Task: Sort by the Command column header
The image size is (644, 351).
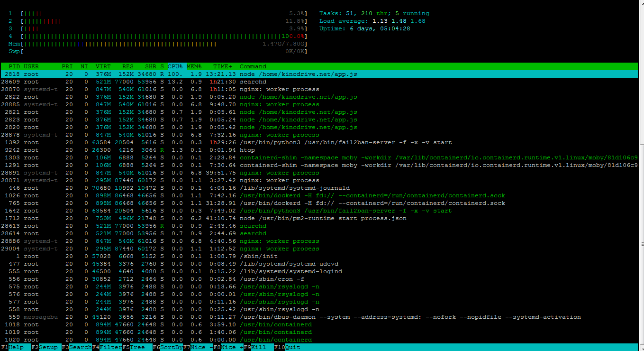Action: coord(253,66)
